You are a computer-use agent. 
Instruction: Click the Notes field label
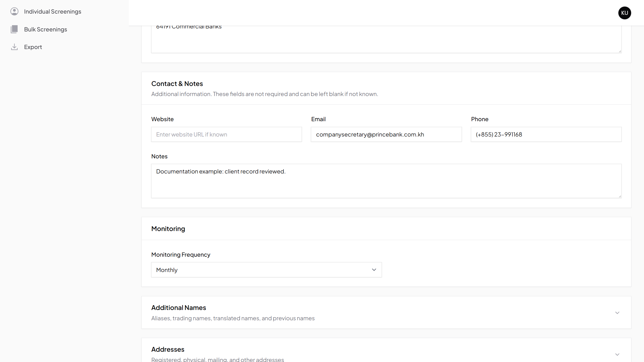(159, 156)
